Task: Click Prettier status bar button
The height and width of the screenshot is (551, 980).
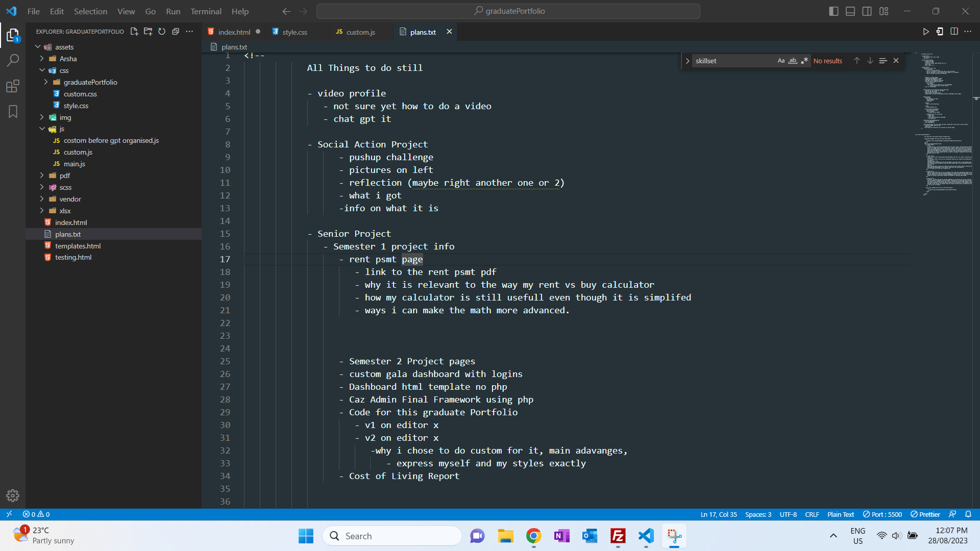Action: [925, 514]
